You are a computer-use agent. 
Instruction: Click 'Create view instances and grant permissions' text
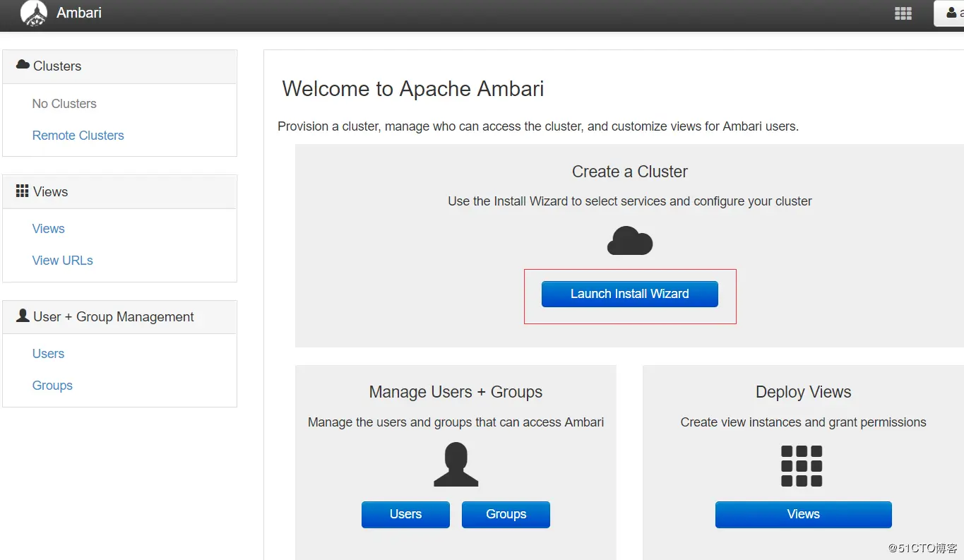[x=803, y=422]
